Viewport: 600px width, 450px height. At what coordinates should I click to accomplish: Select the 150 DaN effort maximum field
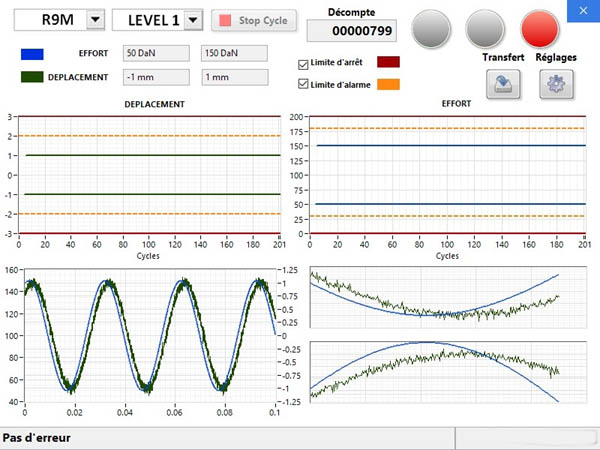coord(235,54)
